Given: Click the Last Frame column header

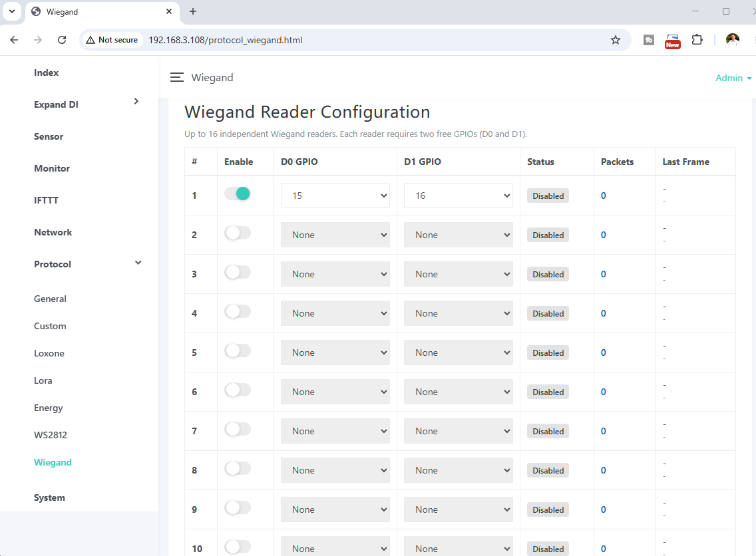Looking at the screenshot, I should 685,162.
